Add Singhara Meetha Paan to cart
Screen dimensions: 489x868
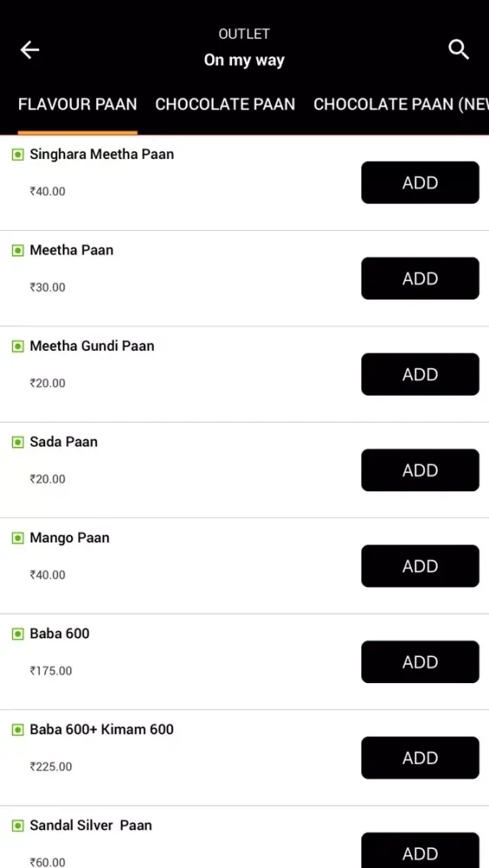[x=420, y=182]
